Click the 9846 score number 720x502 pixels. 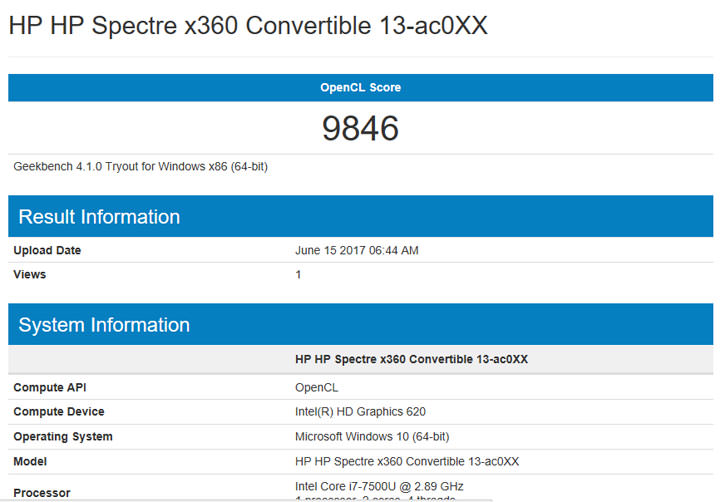pyautogui.click(x=360, y=128)
